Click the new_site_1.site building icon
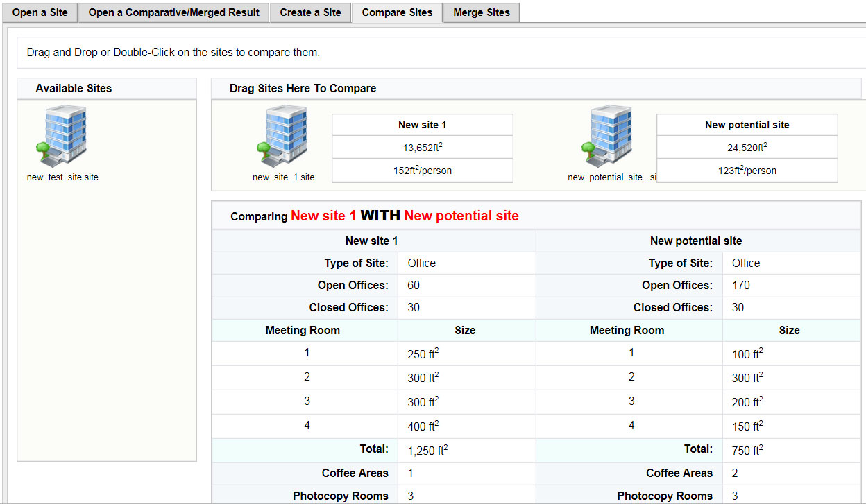866x504 pixels. pos(283,136)
